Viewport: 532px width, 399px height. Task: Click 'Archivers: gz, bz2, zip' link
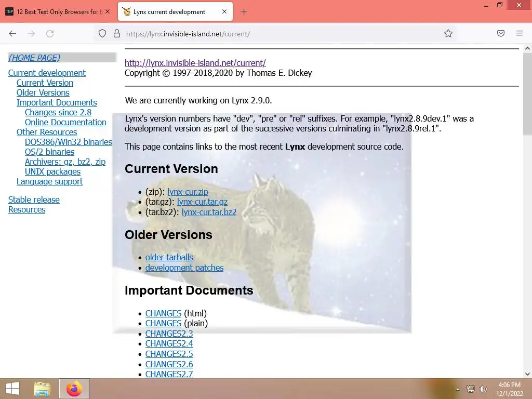click(65, 162)
